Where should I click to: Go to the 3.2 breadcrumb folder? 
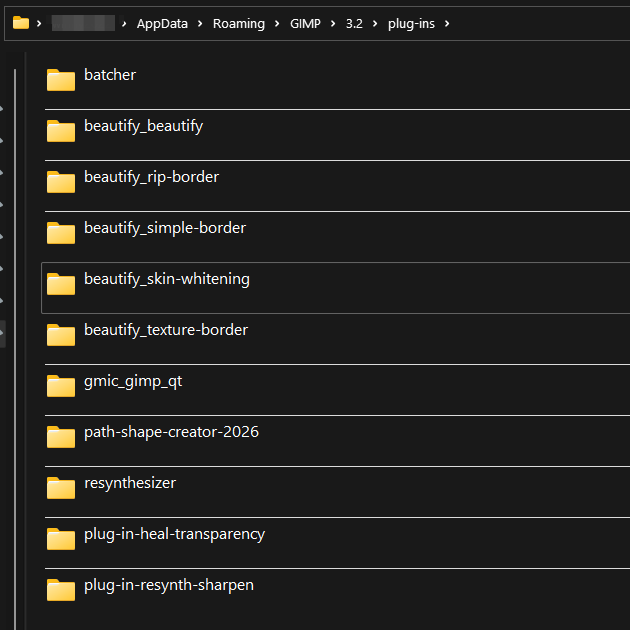pyautogui.click(x=354, y=24)
